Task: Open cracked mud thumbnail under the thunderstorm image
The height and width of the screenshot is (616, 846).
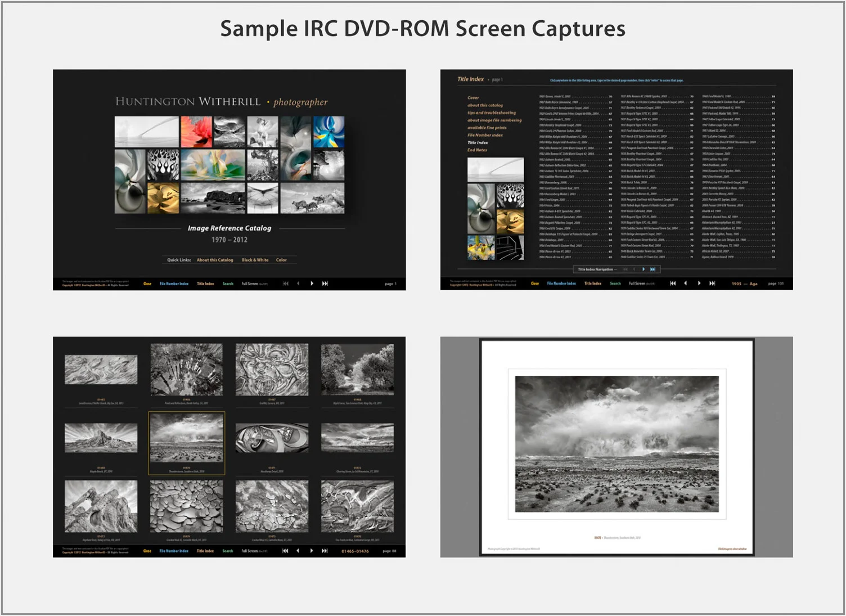Action: [186, 506]
